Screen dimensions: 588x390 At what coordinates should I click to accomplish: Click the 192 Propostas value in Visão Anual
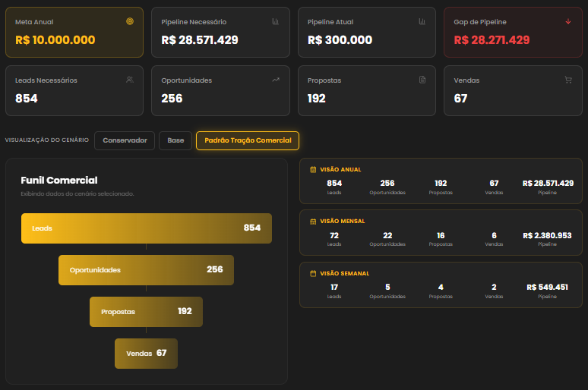[x=441, y=183]
